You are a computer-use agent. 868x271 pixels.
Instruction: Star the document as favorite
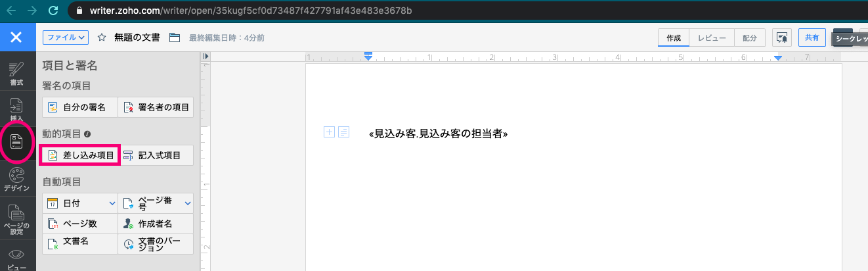point(102,37)
